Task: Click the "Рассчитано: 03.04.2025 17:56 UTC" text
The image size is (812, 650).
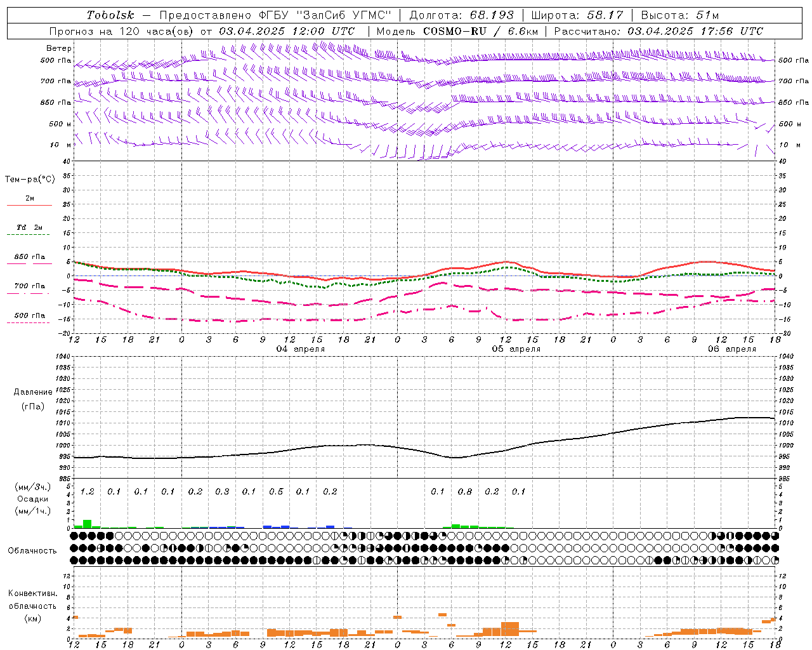Action: pos(658,30)
